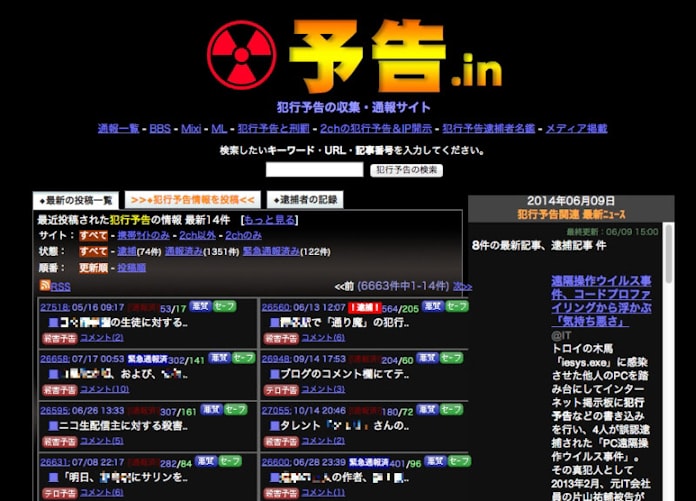
Task: Click the 予告.in logo text
Action: (x=395, y=55)
